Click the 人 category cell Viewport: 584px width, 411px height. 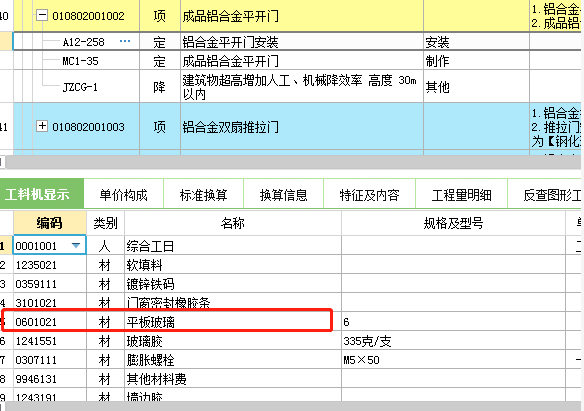[x=105, y=246]
